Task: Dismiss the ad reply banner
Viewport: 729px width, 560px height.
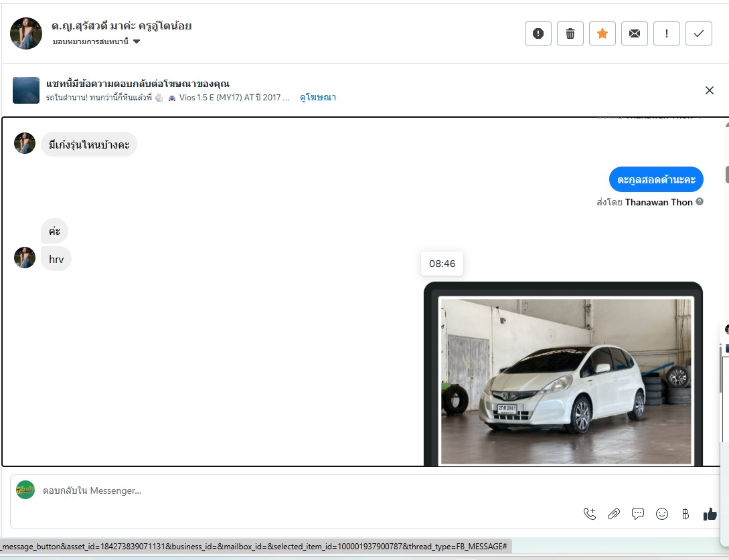Action: pos(710,90)
